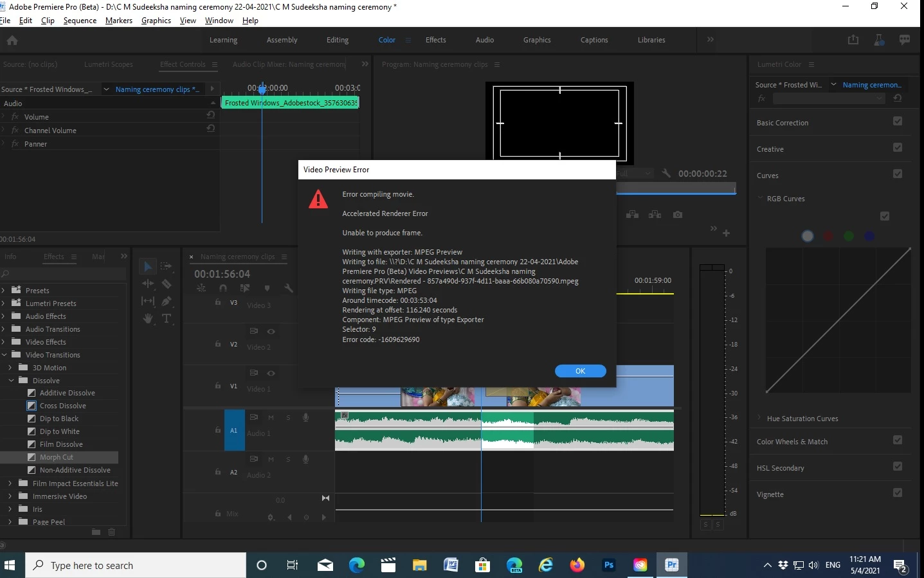Toggle insert sequences as nests icon
The image size is (924, 578).
(201, 289)
